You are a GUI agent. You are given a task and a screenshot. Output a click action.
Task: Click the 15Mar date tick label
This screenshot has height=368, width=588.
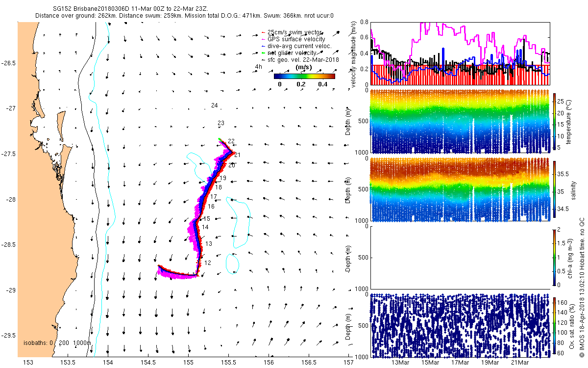pos(431,363)
